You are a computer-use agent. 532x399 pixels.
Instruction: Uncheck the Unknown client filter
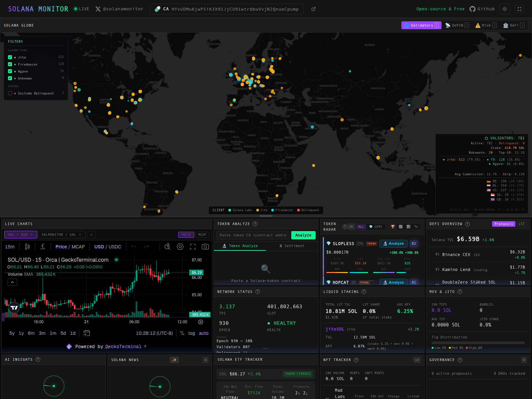point(10,78)
